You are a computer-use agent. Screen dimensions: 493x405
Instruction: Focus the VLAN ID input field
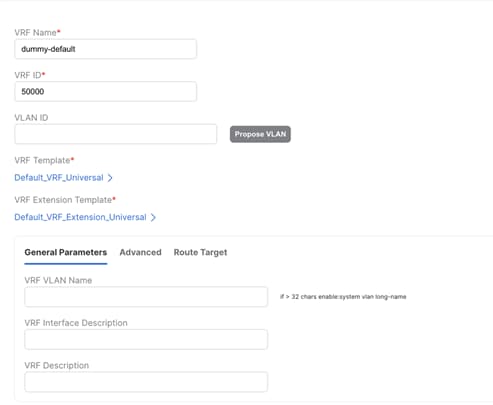tap(116, 134)
